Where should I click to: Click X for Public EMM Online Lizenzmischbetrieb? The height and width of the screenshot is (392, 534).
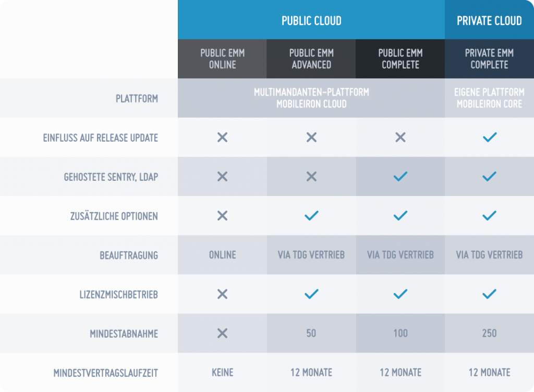point(222,294)
